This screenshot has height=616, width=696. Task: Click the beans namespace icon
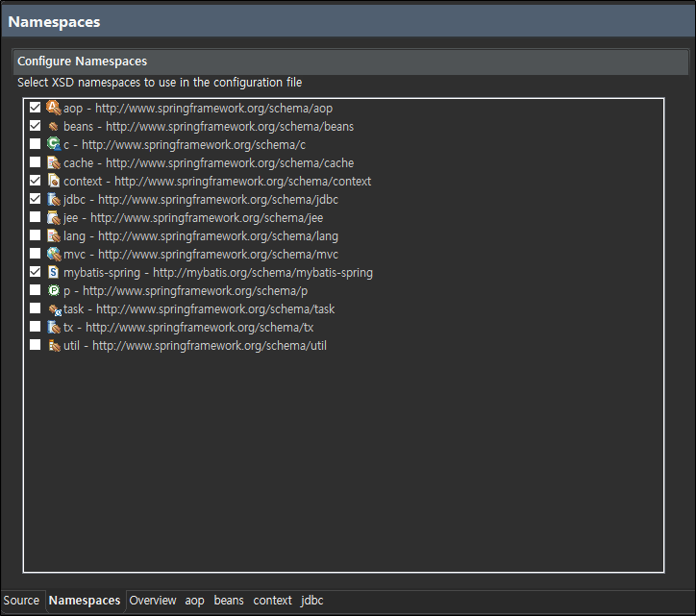coord(53,127)
